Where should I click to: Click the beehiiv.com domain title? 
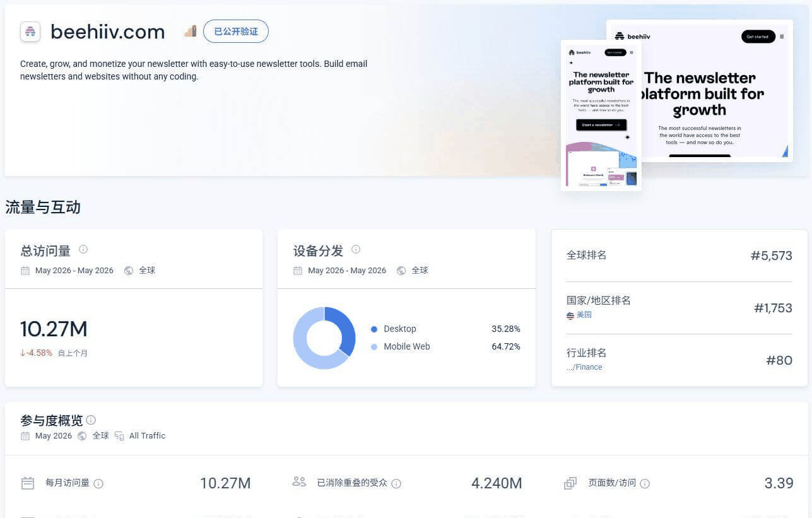[x=107, y=32]
